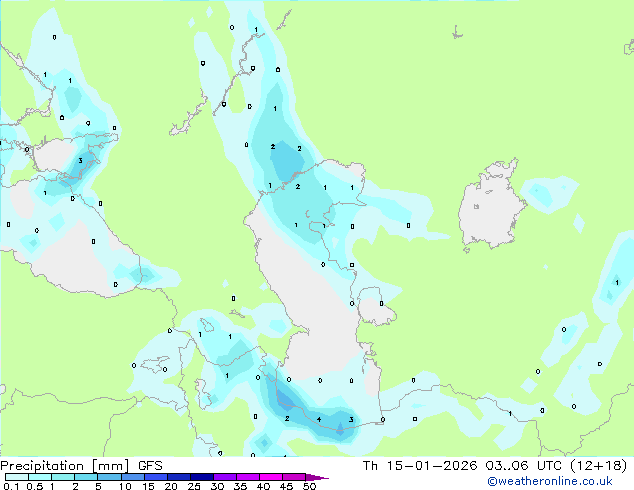
Task: Click the '4' precipitation value on map
Action: 319,419
